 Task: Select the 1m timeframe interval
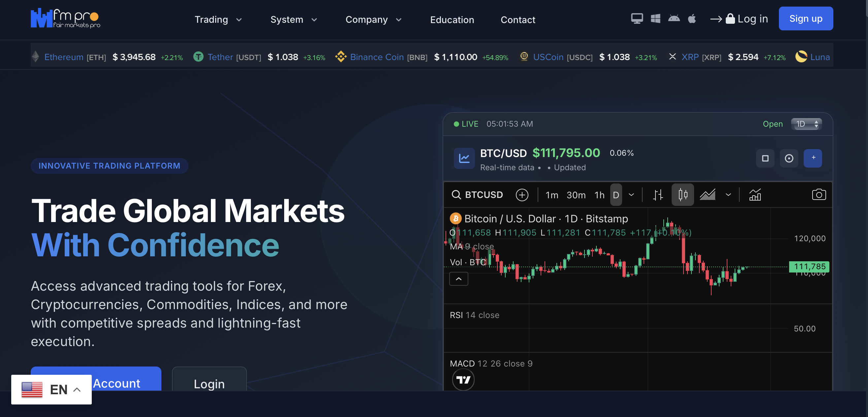pos(551,195)
